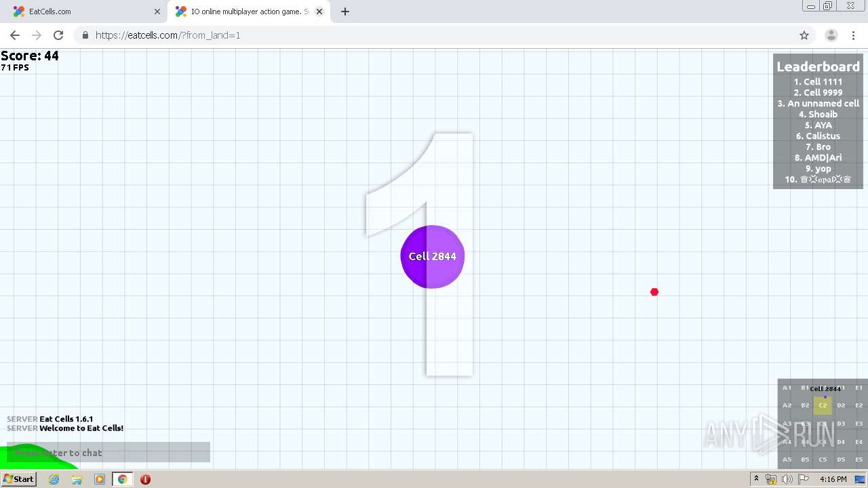Show hidden system tray icons
The height and width of the screenshot is (488, 868).
pos(756,479)
